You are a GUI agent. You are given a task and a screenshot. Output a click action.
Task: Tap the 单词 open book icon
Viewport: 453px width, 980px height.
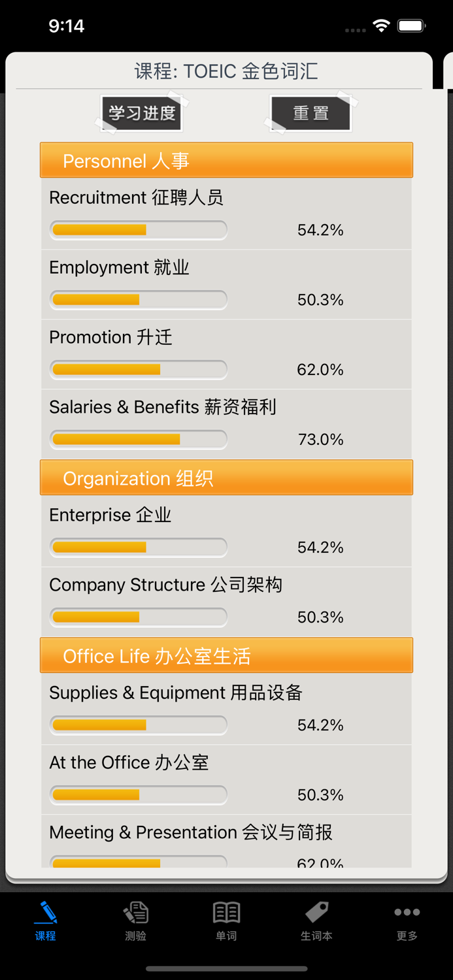tap(226, 912)
